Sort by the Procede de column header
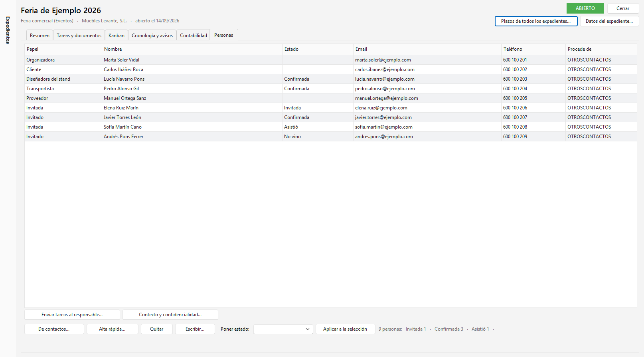This screenshot has height=357, width=644. click(601, 49)
